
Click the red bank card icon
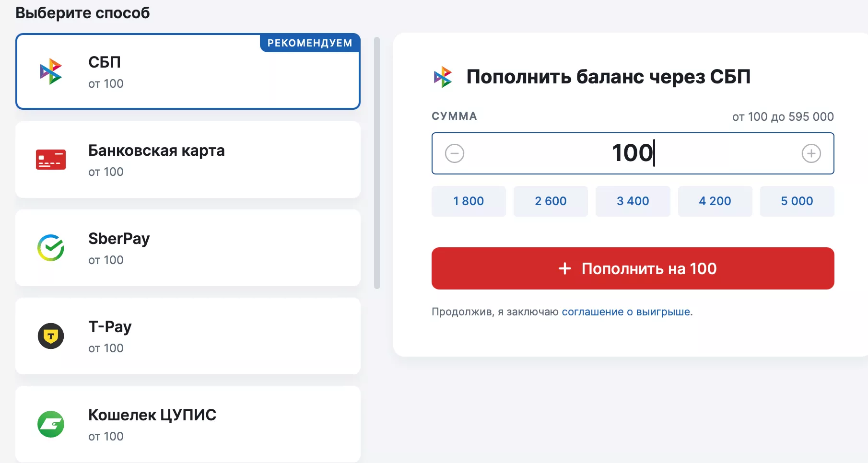click(50, 159)
